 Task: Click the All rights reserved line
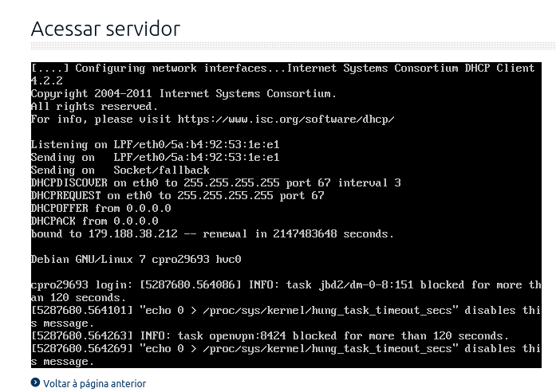[x=94, y=106]
